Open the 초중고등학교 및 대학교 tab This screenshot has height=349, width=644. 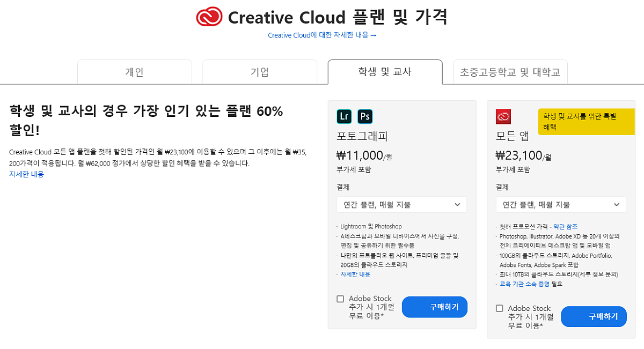click(510, 72)
